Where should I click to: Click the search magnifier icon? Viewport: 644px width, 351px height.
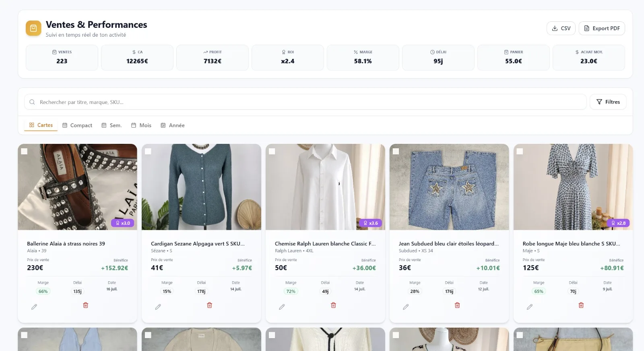(x=32, y=102)
